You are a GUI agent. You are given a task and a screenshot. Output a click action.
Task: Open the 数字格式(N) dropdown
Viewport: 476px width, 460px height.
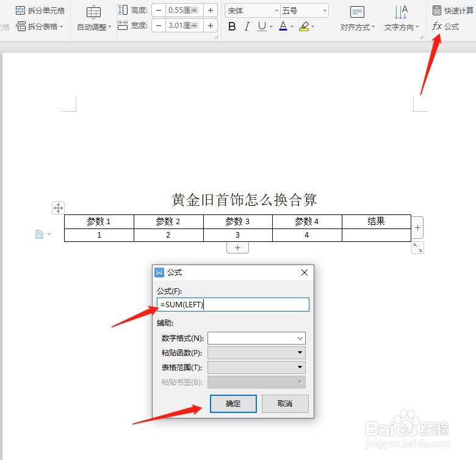[x=256, y=338]
